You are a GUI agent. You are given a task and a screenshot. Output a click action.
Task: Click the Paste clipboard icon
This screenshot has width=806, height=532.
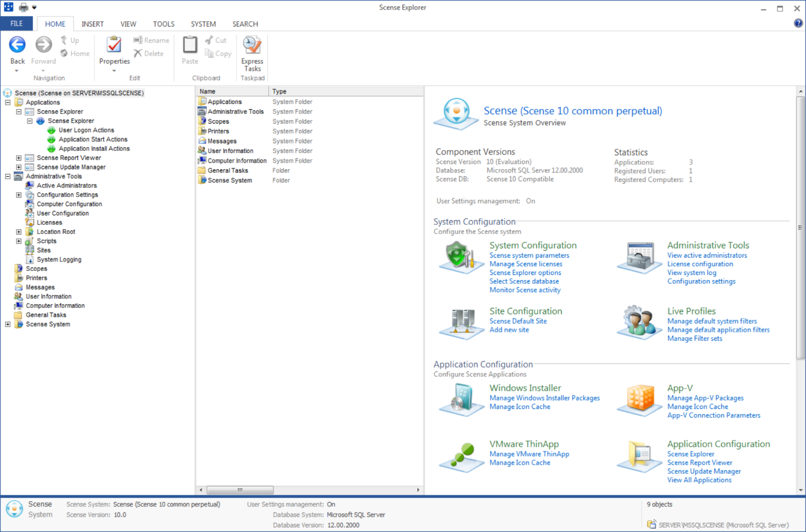190,45
